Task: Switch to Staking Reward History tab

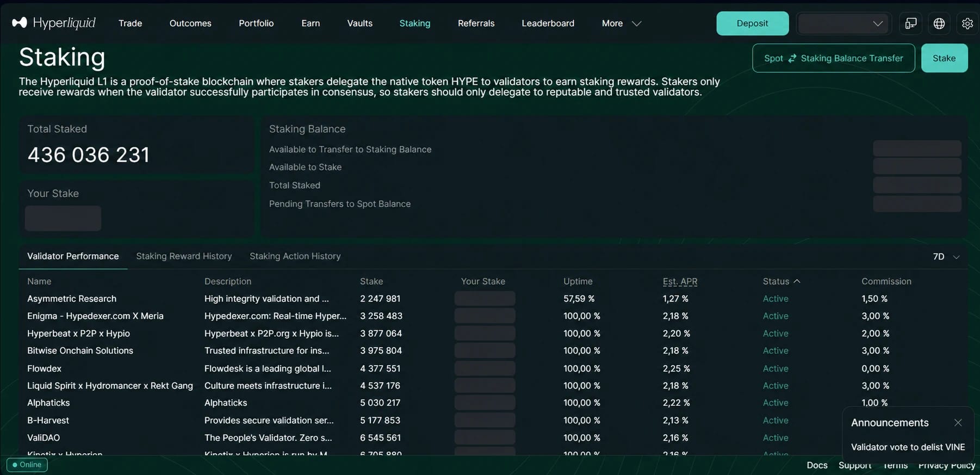Action: (184, 256)
